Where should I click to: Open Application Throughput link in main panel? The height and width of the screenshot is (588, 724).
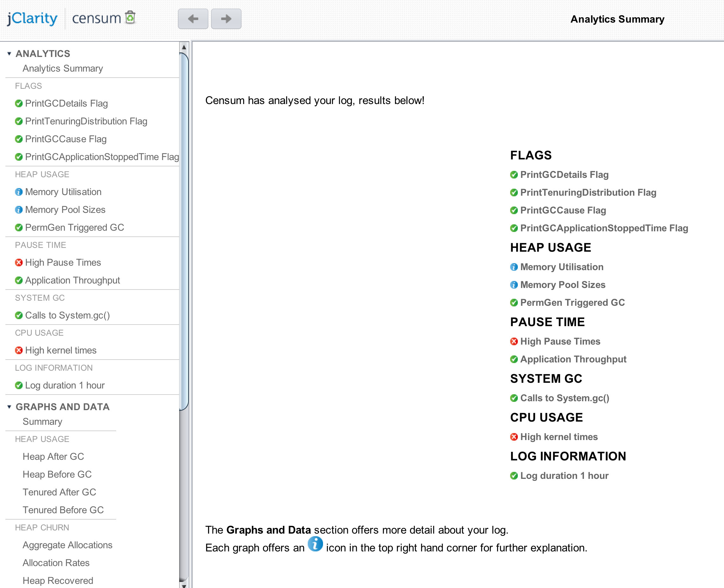[x=573, y=359]
